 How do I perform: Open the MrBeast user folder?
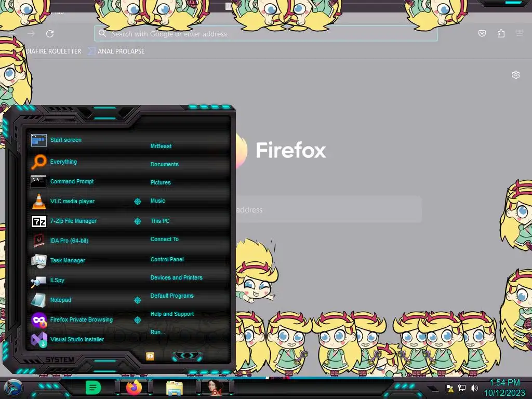(161, 146)
